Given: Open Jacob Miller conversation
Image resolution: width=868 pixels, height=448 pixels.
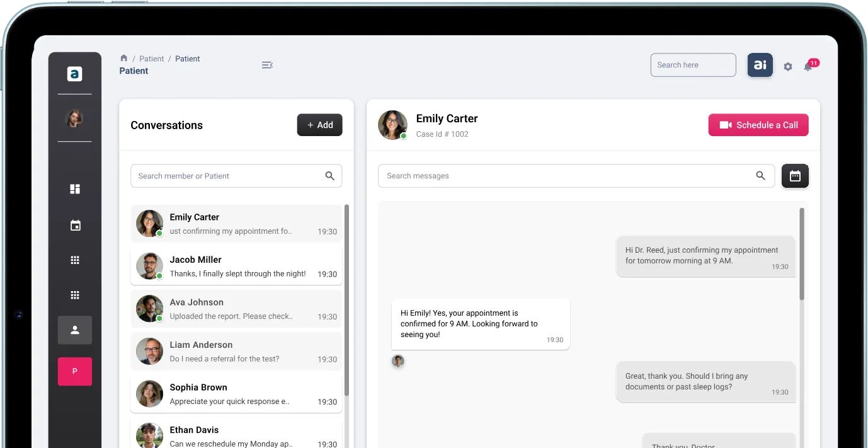Looking at the screenshot, I should (x=236, y=266).
